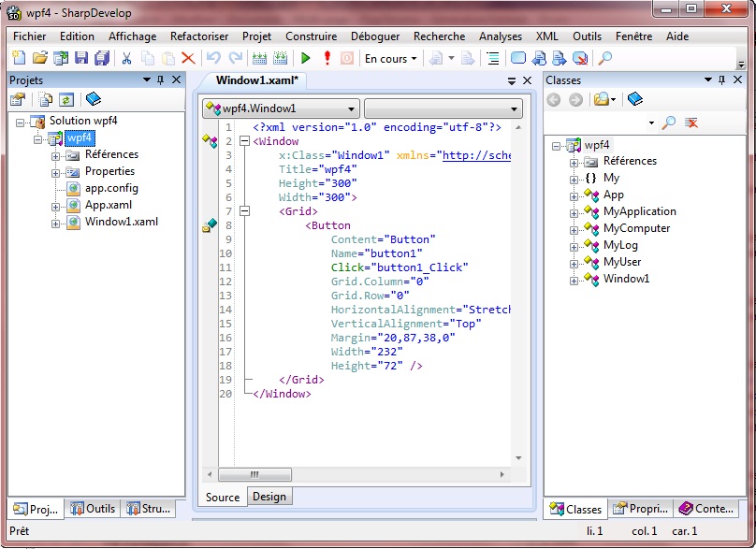Screen dimensions: 756x549
Task: Click the Build Solution icon
Action: [x=259, y=58]
